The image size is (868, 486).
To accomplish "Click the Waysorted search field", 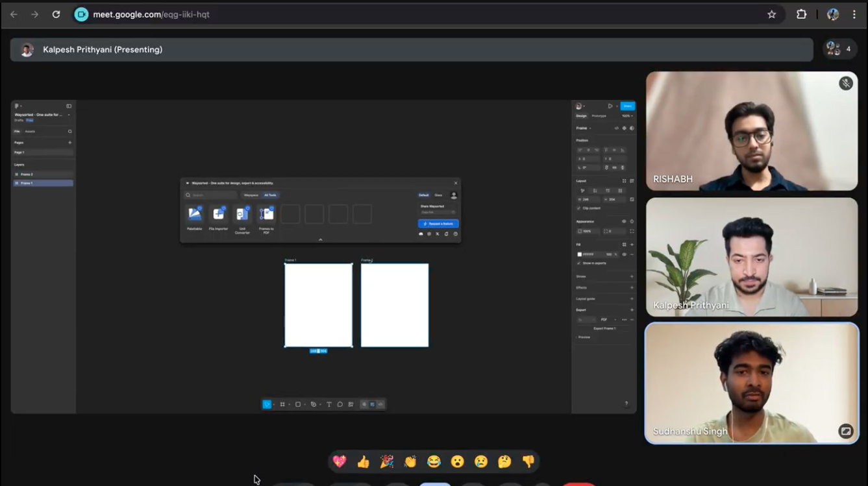I will coord(210,195).
